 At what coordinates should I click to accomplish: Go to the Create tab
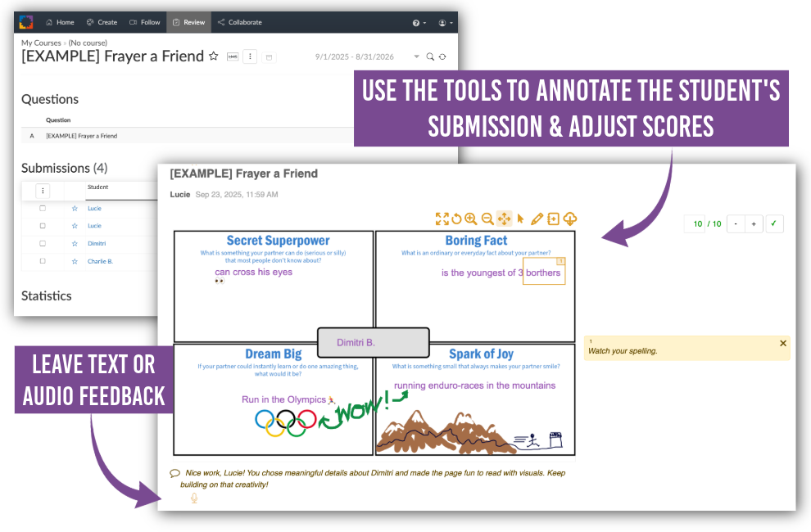point(102,22)
